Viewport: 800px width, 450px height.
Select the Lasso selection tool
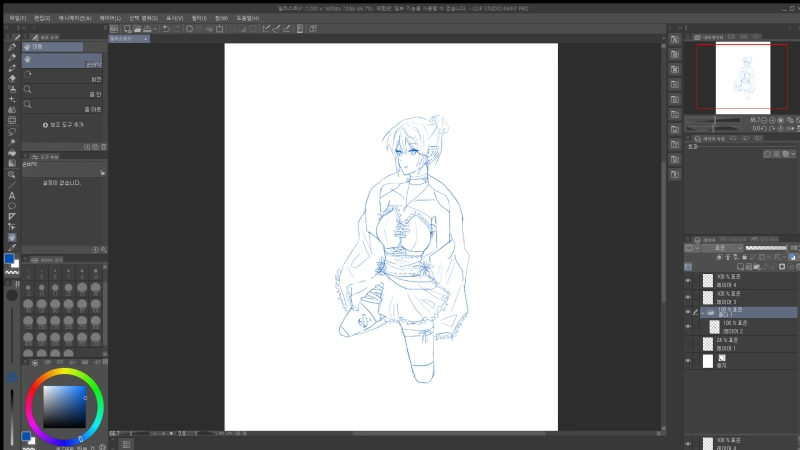[x=11, y=131]
